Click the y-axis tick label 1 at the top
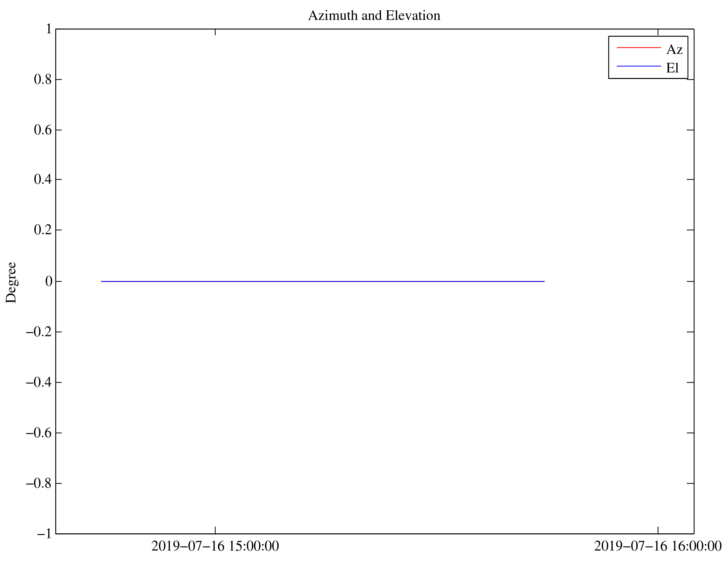 point(48,29)
